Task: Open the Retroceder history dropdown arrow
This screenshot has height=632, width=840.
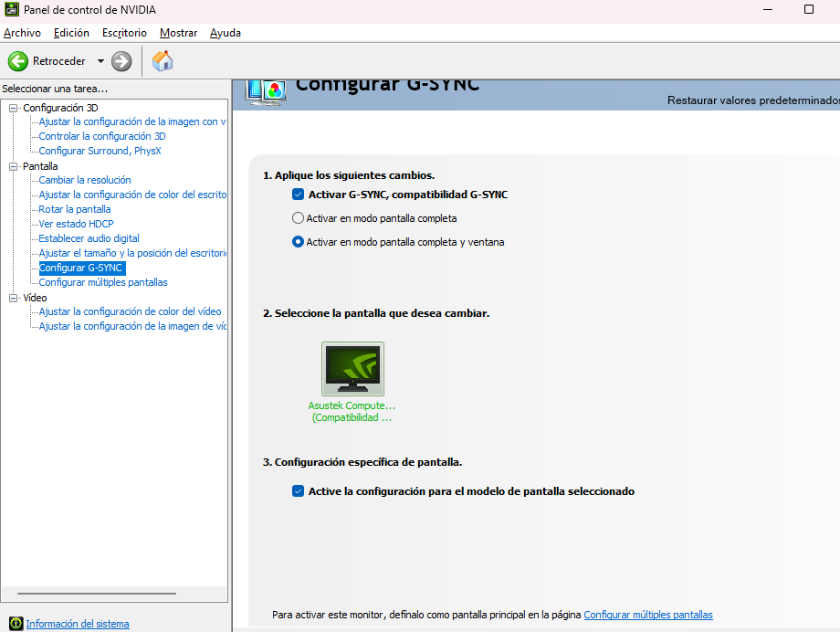Action: [x=100, y=61]
